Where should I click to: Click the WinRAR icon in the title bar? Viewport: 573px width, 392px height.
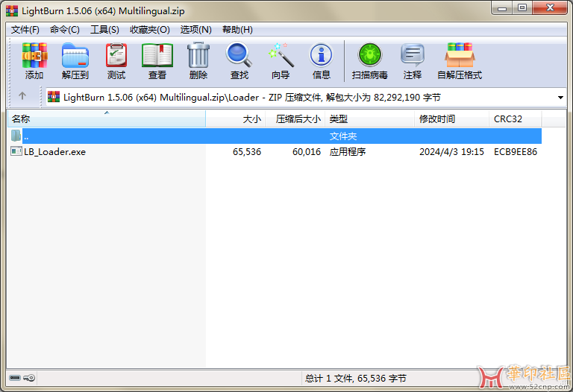pos(12,10)
